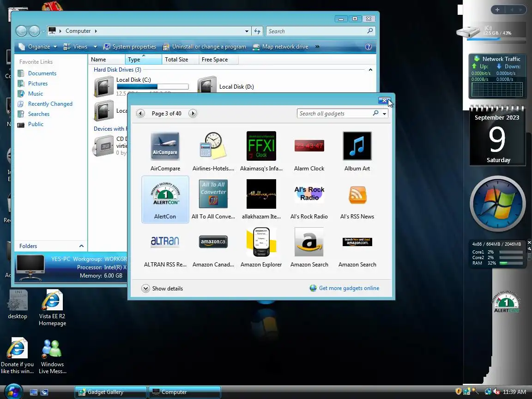Select Akaimasq's FFXI Clock gadget
Viewport: 532px width, 399px height.
(261, 146)
